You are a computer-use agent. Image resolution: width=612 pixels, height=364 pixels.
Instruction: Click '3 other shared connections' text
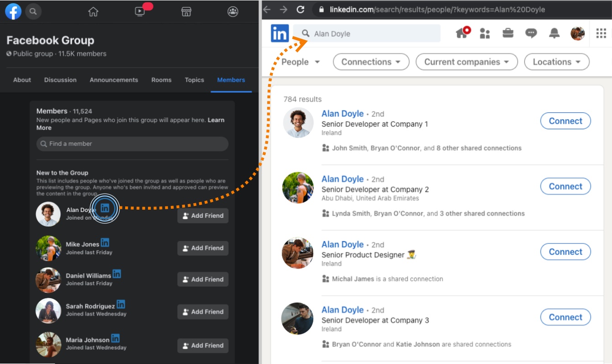click(482, 213)
